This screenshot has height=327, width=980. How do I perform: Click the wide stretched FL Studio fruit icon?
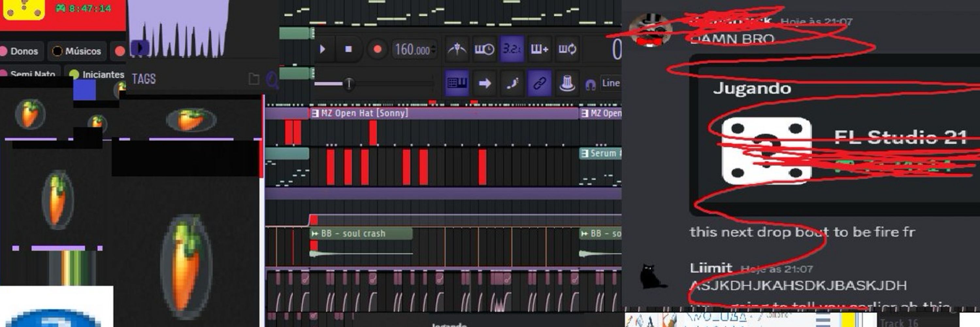coord(191,120)
